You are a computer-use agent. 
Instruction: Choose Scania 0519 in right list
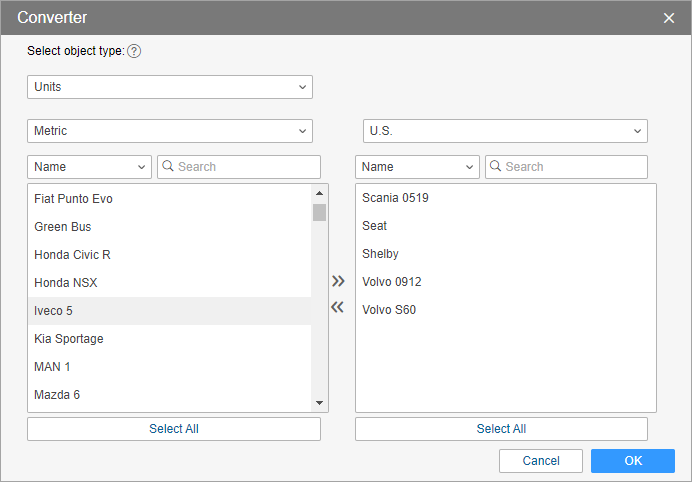pyautogui.click(x=505, y=198)
